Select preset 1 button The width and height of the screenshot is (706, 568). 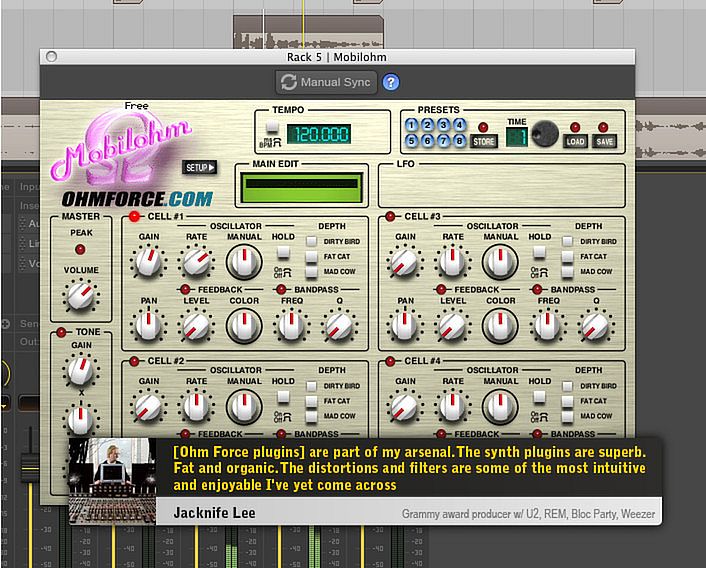click(412, 125)
